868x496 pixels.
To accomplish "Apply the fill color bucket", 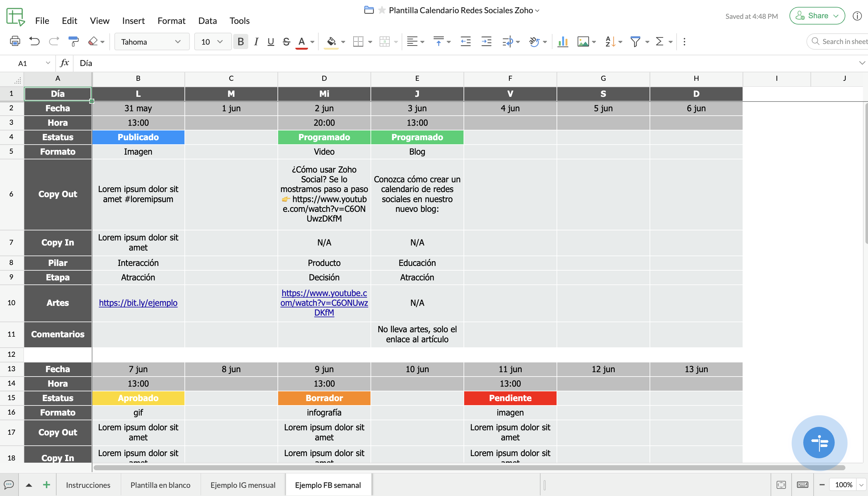I will coord(331,42).
